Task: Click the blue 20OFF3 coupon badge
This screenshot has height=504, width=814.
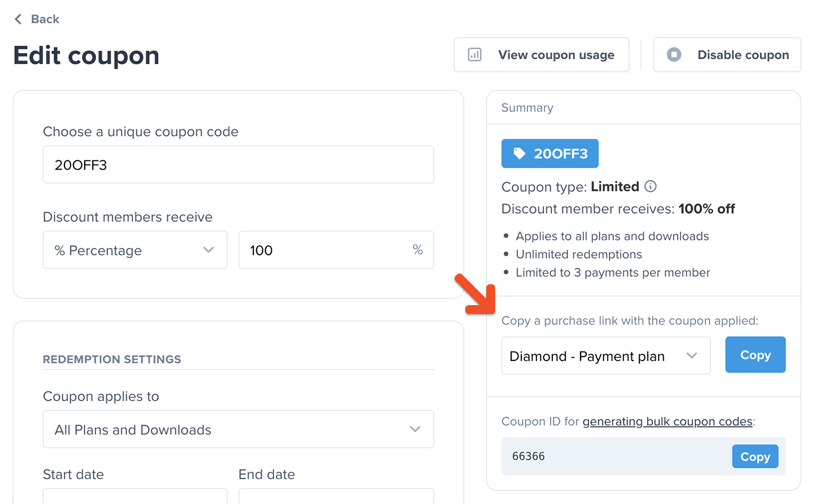Action: (550, 154)
